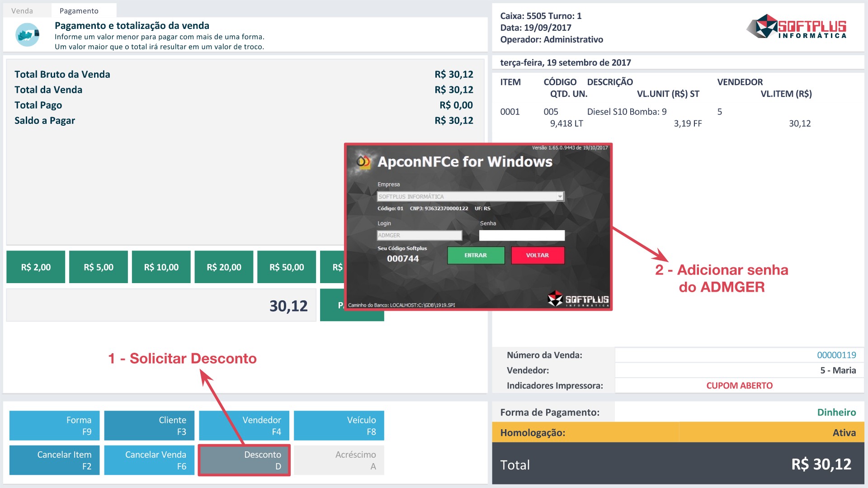
Task: Select Cliente F3 button
Action: [149, 426]
